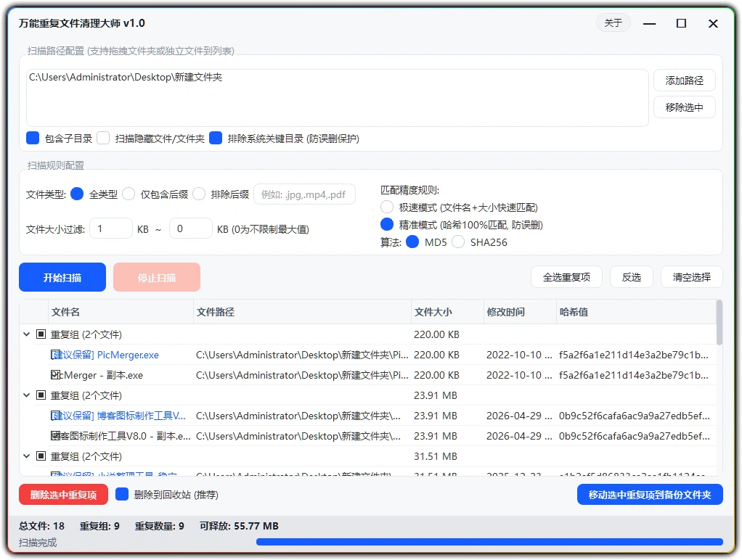Click minimum file size field
This screenshot has height=560, width=742.
tap(111, 229)
